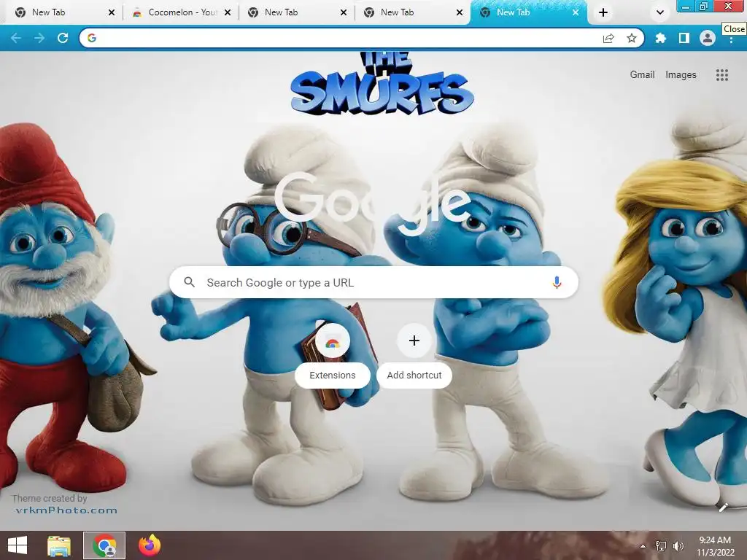
Task: Close the fourth New Tab
Action: pyautogui.click(x=460, y=12)
